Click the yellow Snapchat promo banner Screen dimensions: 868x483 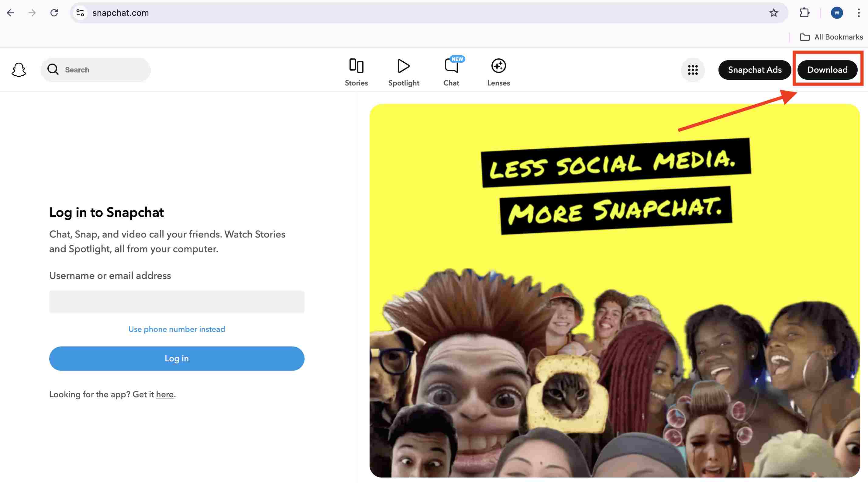click(615, 290)
